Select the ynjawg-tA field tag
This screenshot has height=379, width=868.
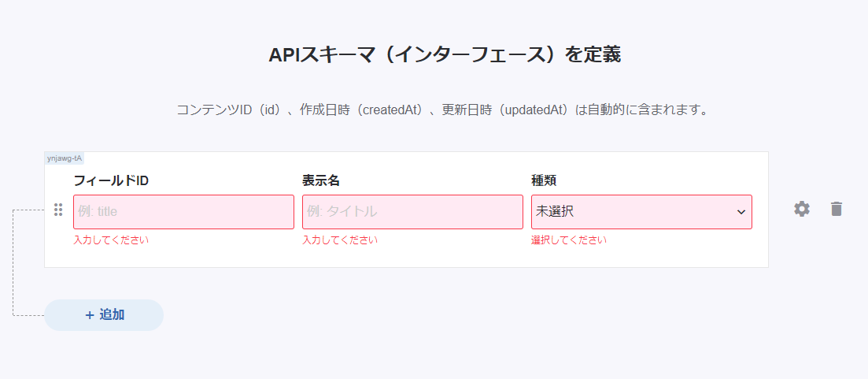coord(65,158)
